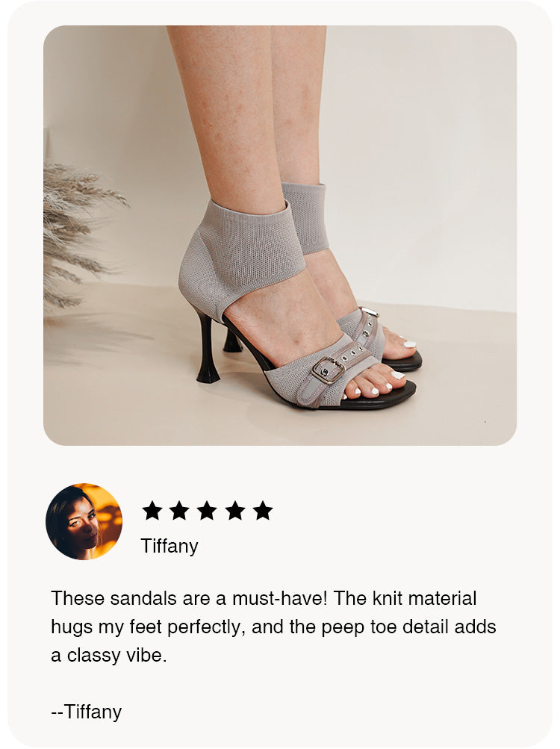Click the fourth rating star
This screenshot has height=749, width=560.
click(x=235, y=511)
